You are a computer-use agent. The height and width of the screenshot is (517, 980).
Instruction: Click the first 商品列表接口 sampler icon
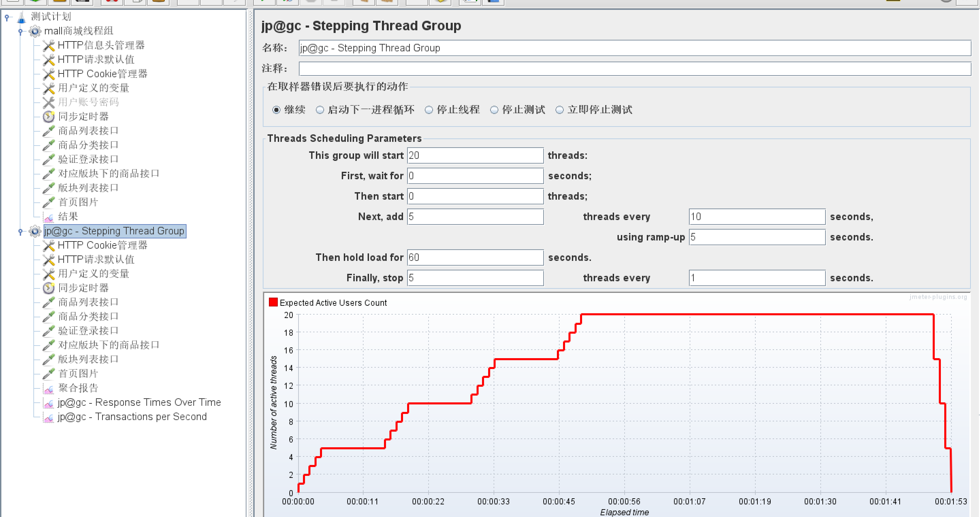[48, 131]
